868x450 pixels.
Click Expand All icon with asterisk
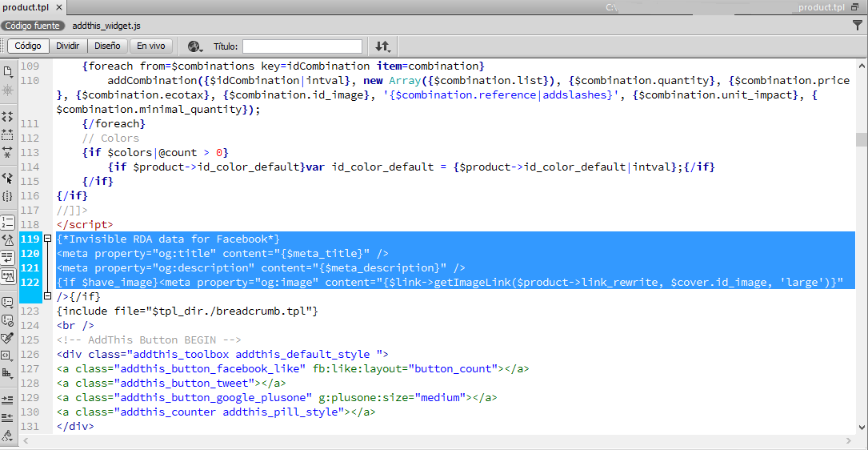(x=8, y=152)
